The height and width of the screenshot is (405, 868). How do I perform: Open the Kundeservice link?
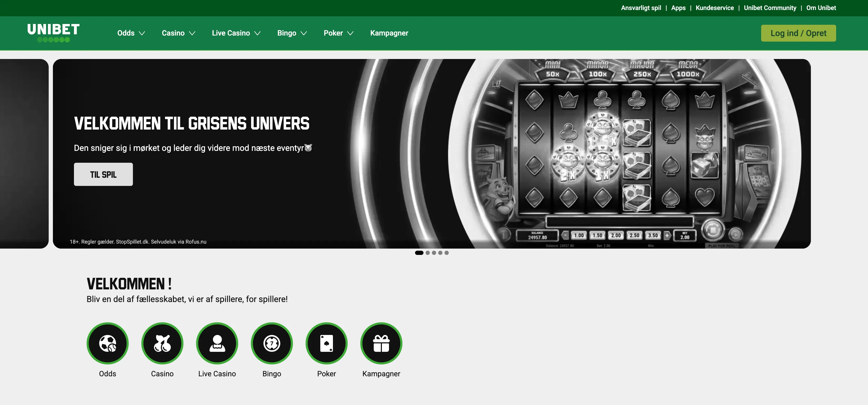point(714,8)
